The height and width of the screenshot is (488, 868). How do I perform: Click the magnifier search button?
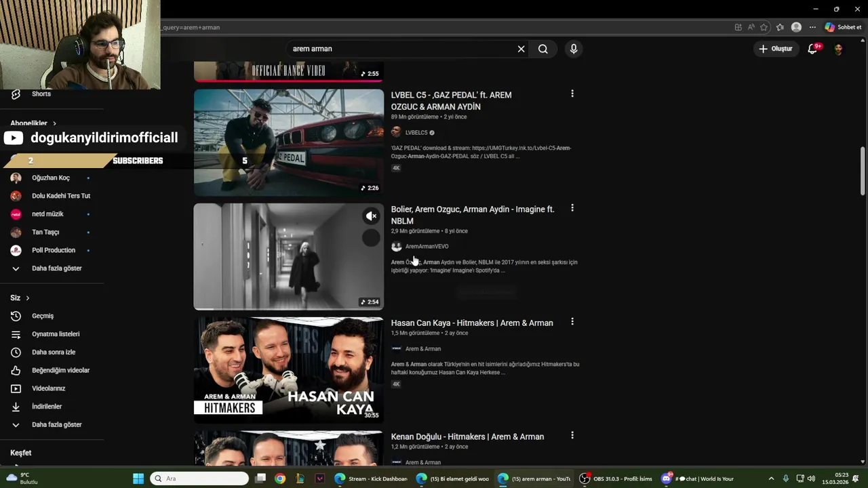(x=543, y=49)
